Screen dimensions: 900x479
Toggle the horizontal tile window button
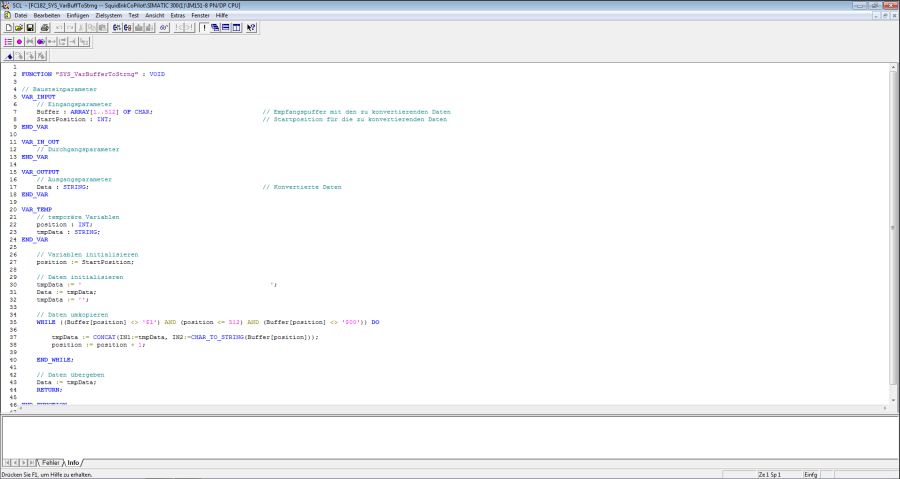coord(225,28)
